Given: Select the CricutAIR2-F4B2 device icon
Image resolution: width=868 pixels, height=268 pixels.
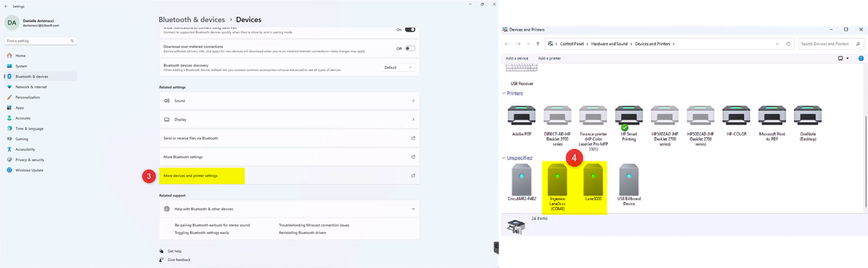Looking at the screenshot, I should tap(521, 179).
